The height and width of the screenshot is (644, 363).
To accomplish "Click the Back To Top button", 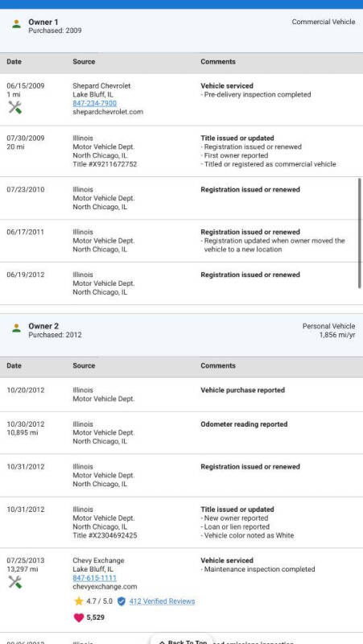I will (x=183, y=640).
